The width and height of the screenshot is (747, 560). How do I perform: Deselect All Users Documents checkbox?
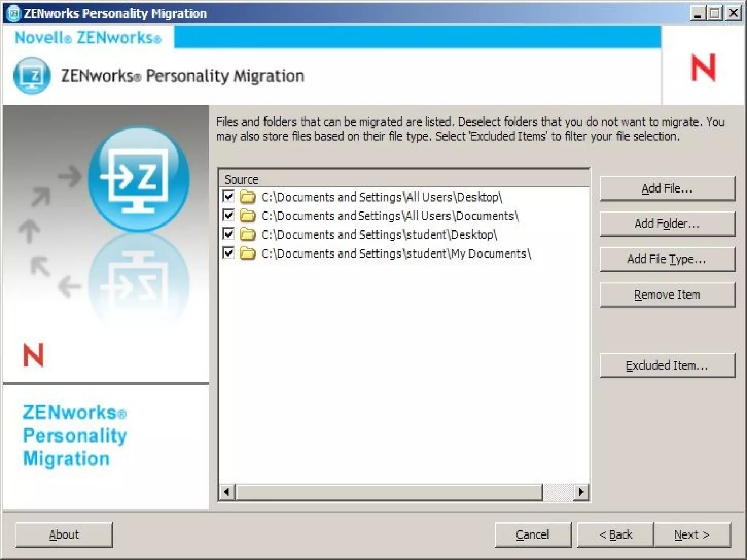(x=229, y=215)
